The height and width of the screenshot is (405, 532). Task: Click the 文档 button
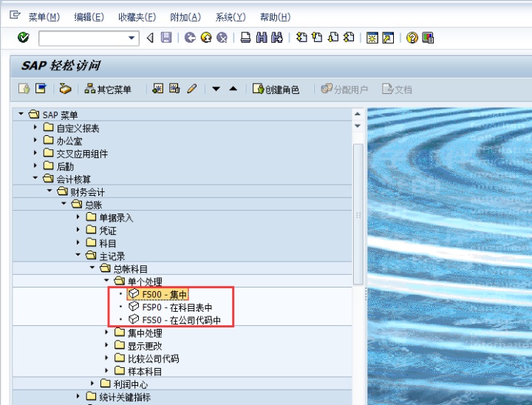tap(397, 89)
